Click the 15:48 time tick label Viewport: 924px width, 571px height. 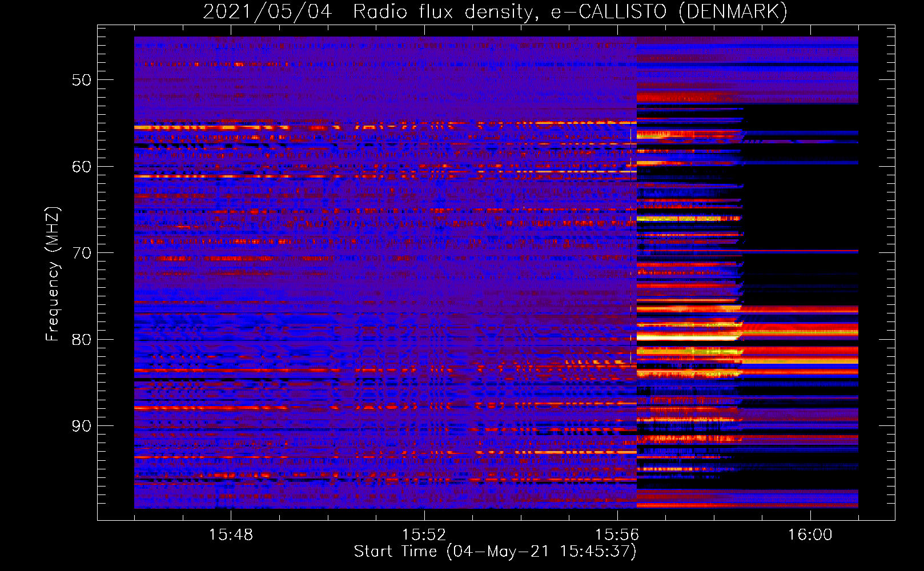(x=231, y=535)
